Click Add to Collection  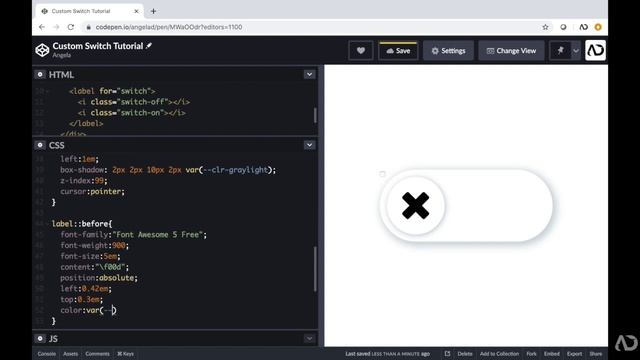[x=499, y=354]
